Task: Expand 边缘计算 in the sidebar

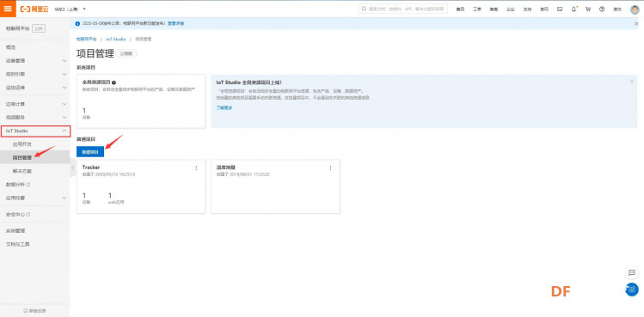Action: (35, 104)
